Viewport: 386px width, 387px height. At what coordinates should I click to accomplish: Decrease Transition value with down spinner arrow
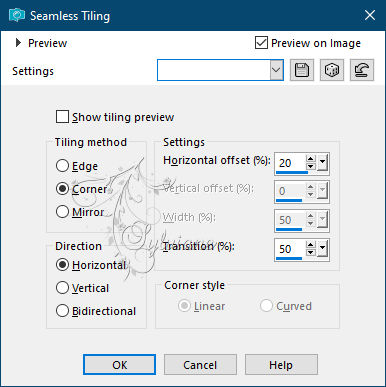click(x=311, y=252)
